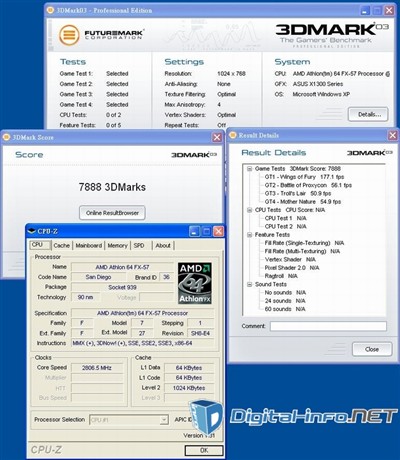The width and height of the screenshot is (400, 460).
Task: Select Fill Rate (Multi-Texturing) row
Action: (302, 251)
